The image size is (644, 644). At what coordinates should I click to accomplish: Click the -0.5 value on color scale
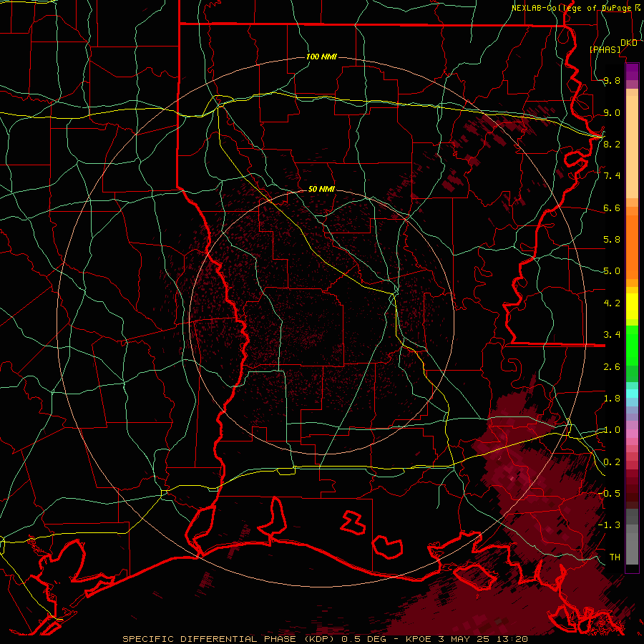coord(610,493)
